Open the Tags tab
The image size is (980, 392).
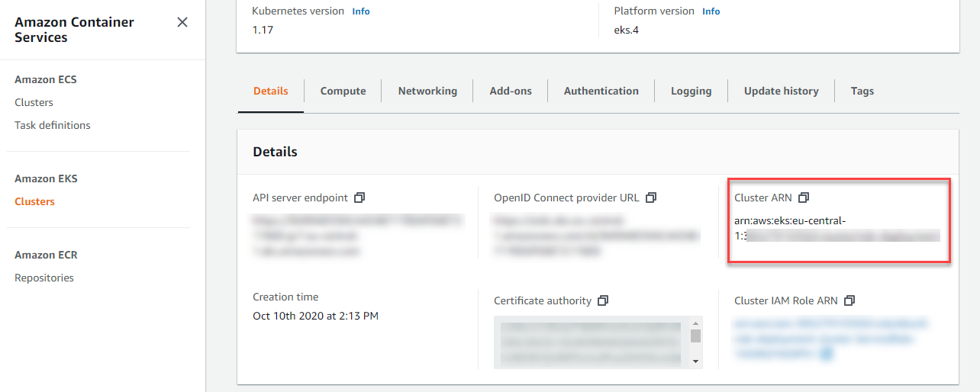[x=862, y=91]
